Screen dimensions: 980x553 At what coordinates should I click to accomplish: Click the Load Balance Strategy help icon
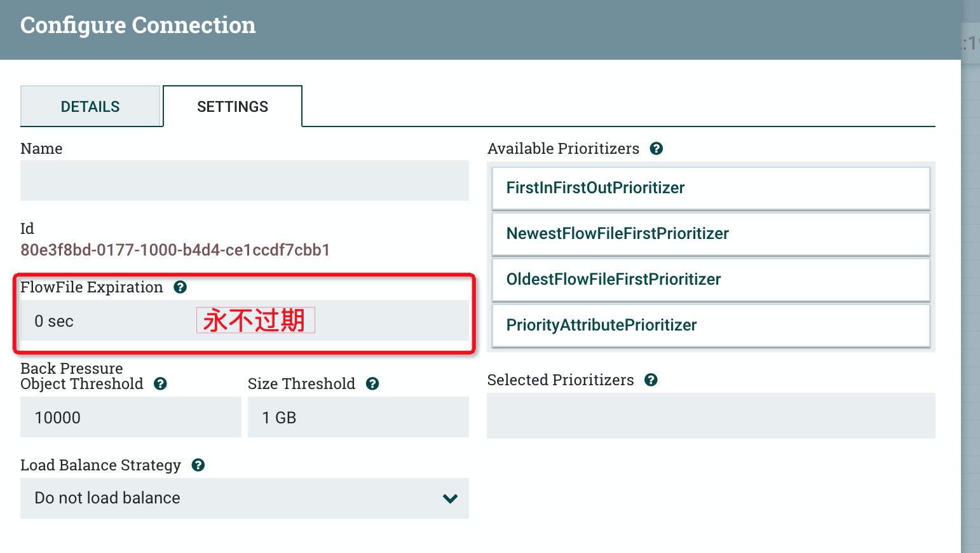pyautogui.click(x=198, y=465)
